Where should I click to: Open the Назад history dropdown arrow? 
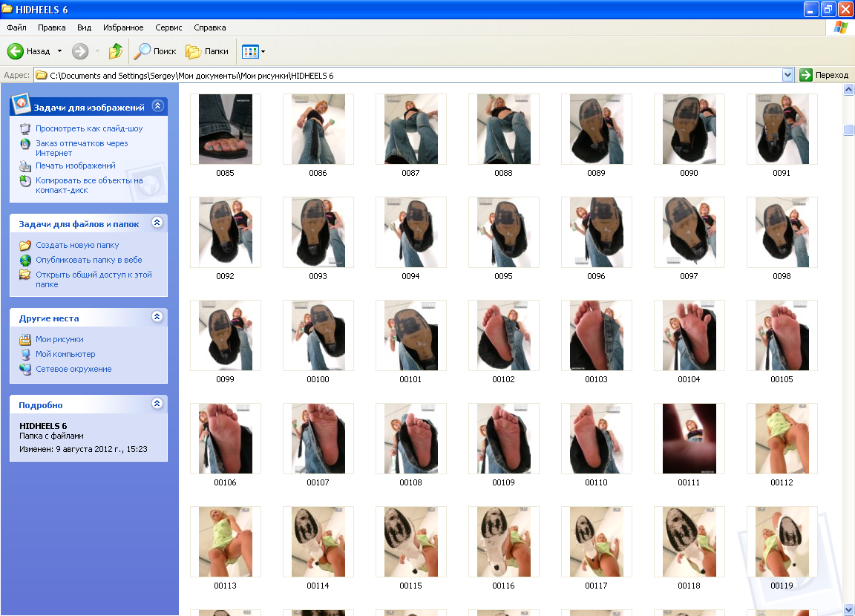(x=60, y=51)
